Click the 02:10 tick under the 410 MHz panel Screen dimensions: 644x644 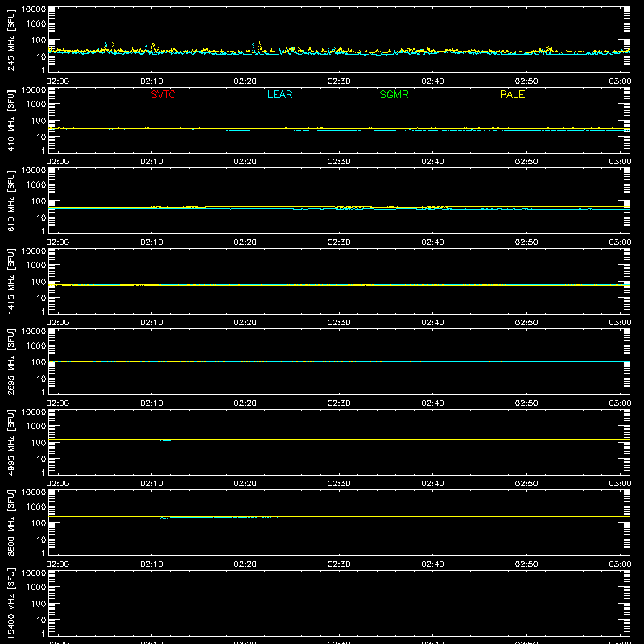tap(151, 162)
